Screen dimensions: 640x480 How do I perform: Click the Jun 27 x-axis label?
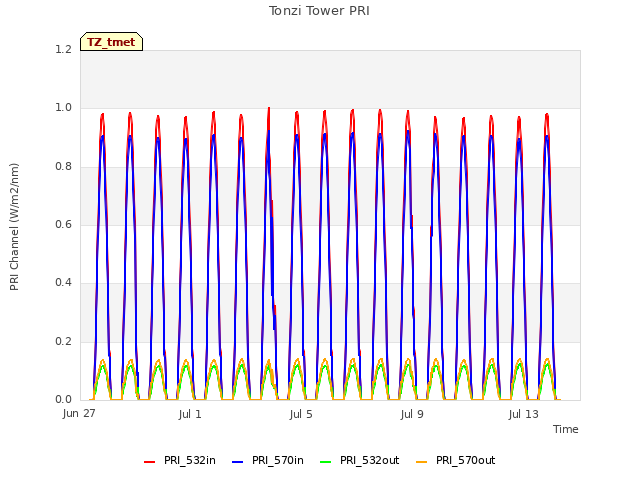click(x=79, y=414)
